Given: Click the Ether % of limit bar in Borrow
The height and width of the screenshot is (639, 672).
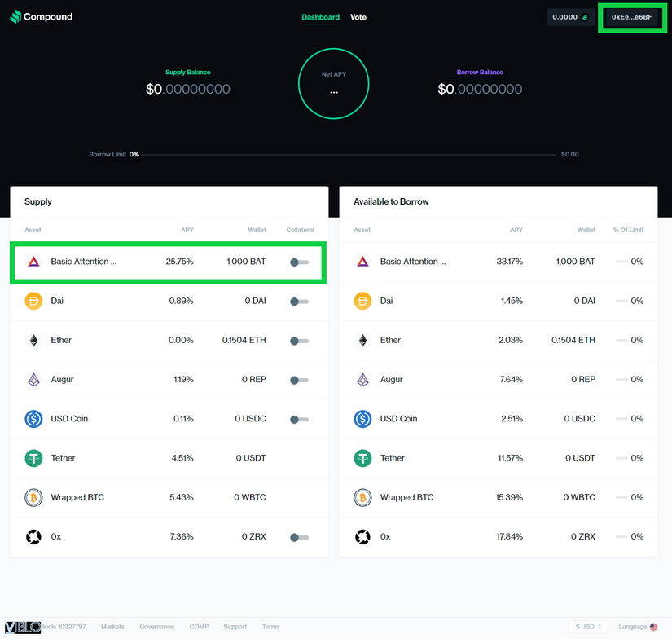Looking at the screenshot, I should point(621,341).
